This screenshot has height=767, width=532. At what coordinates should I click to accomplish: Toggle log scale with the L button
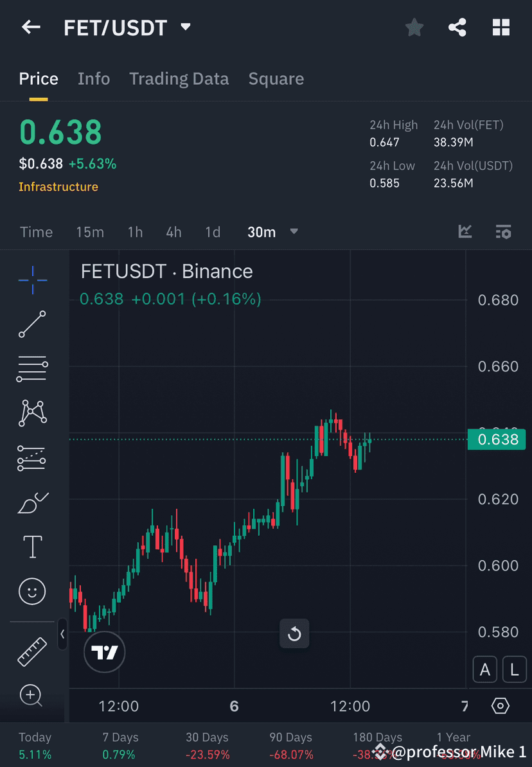[x=515, y=669]
